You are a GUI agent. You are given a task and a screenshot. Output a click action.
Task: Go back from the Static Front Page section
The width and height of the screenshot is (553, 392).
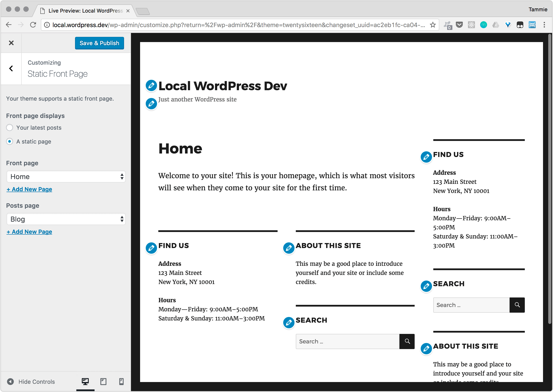coord(11,69)
